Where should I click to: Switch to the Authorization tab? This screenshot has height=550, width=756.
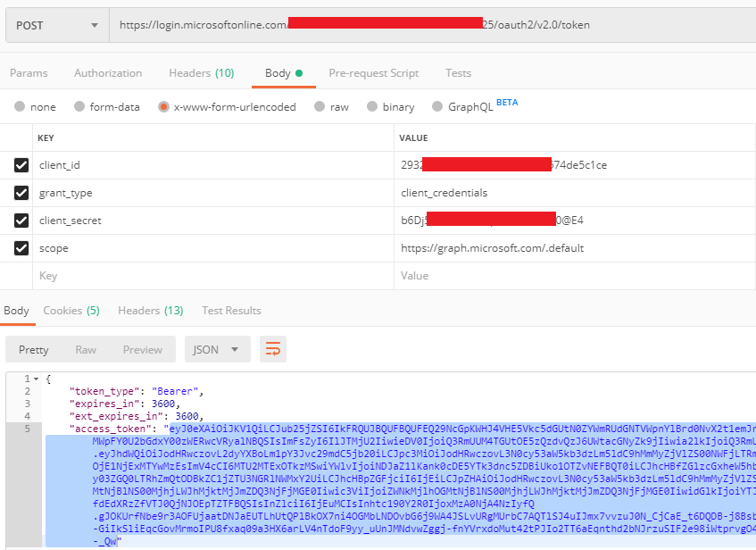(108, 73)
